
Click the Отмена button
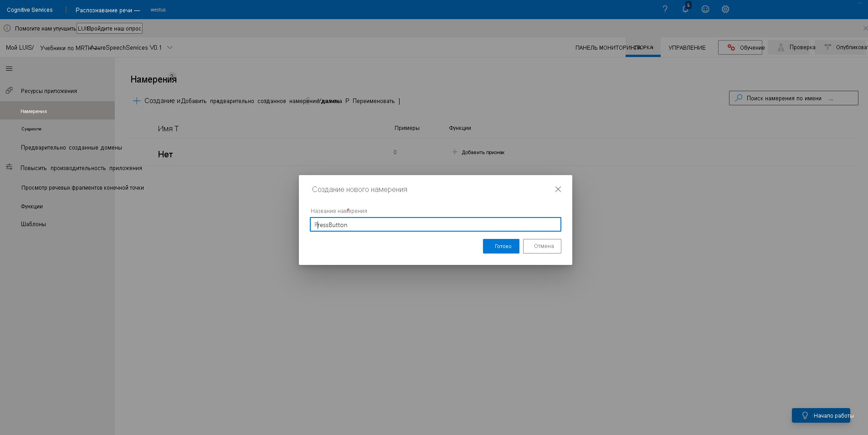[x=542, y=246]
